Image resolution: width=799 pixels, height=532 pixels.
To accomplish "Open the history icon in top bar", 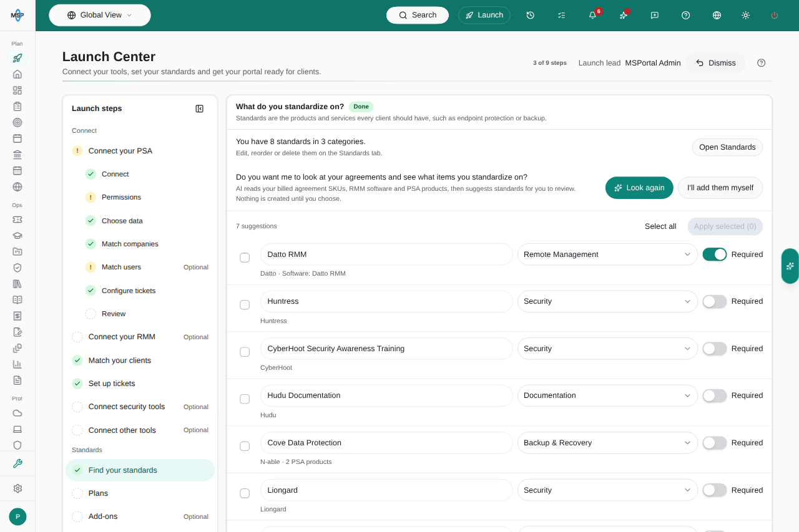I will pos(530,15).
